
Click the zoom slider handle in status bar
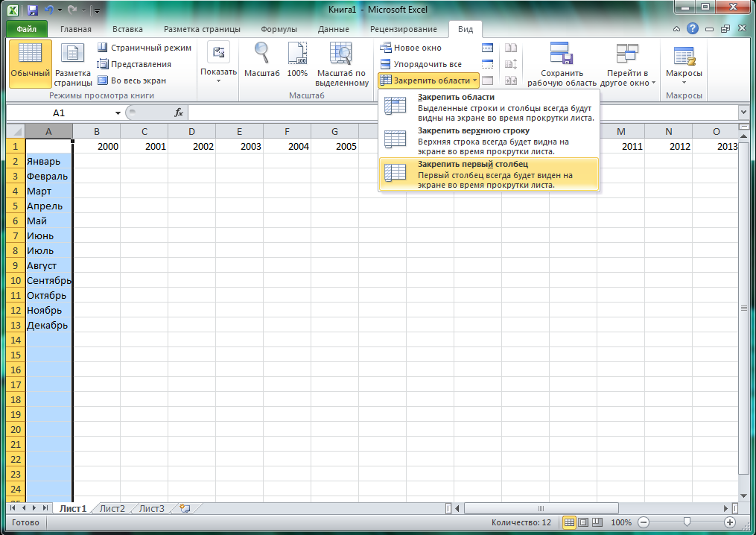point(687,522)
